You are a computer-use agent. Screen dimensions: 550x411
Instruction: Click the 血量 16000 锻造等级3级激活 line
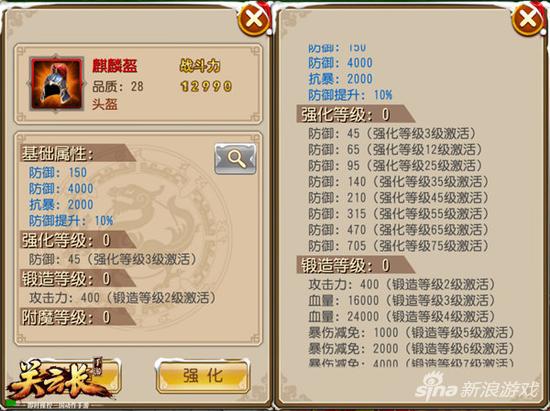point(401,301)
